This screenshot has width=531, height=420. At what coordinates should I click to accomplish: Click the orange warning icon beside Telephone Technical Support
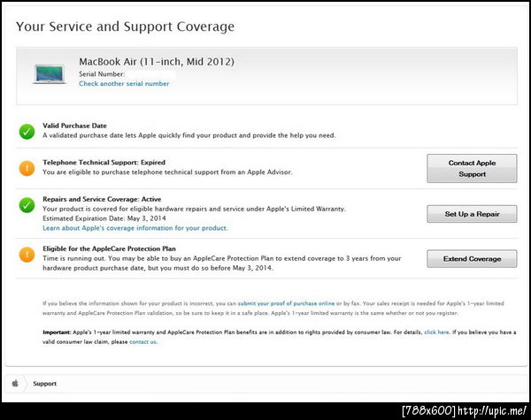(x=27, y=168)
